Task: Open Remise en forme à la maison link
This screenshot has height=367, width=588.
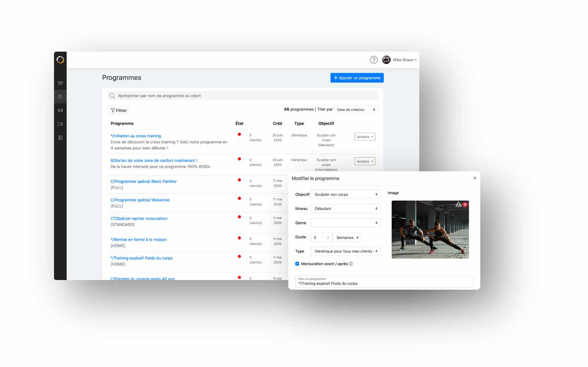Action: (138, 240)
